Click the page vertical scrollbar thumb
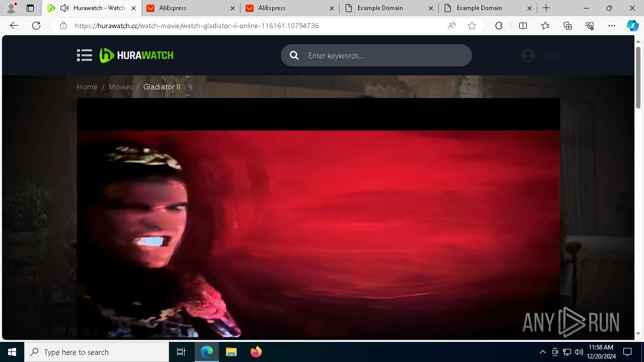Image resolution: width=644 pixels, height=362 pixels. point(638,77)
